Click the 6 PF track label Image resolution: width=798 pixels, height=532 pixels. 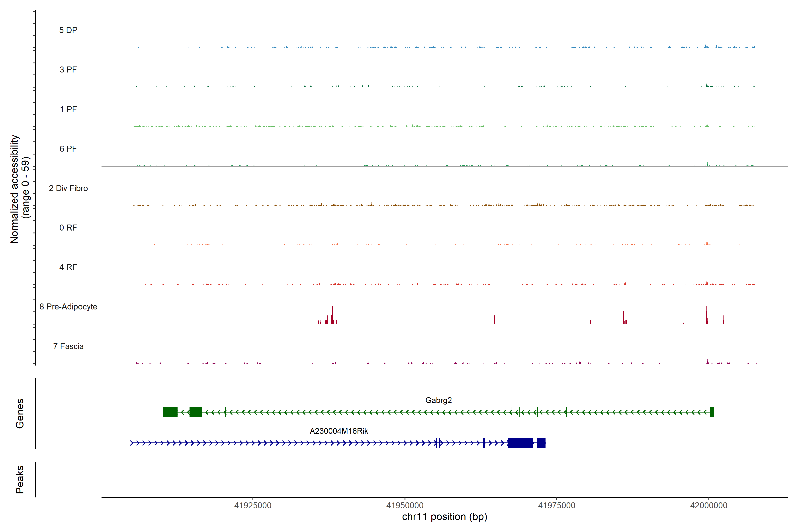pyautogui.click(x=68, y=149)
